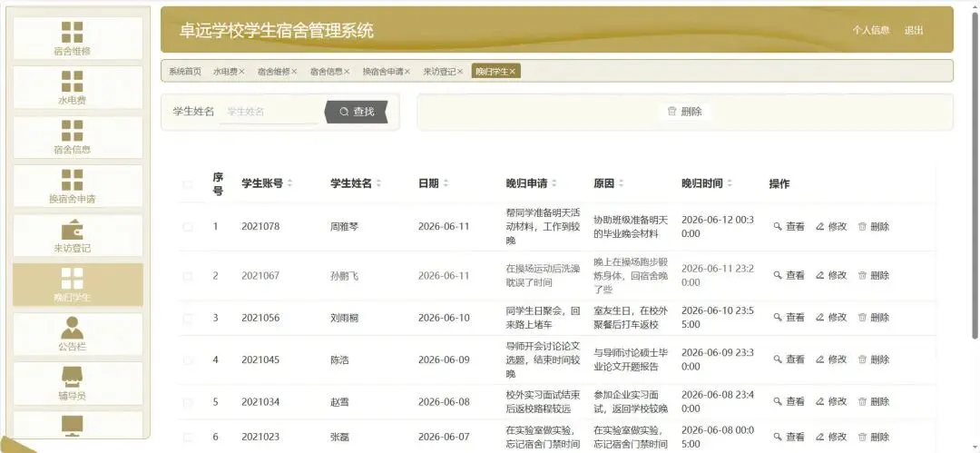Check the row for 张磊
The height and width of the screenshot is (453, 980).
(188, 437)
